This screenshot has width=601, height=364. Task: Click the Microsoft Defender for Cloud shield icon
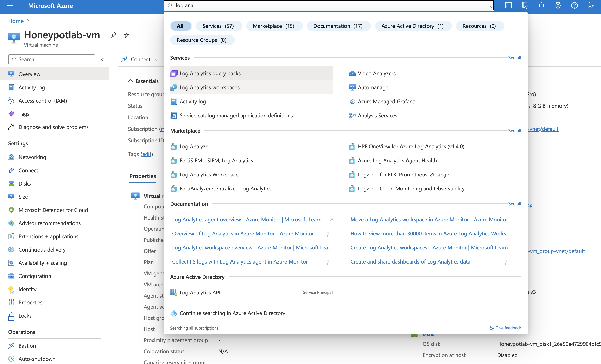click(11, 210)
